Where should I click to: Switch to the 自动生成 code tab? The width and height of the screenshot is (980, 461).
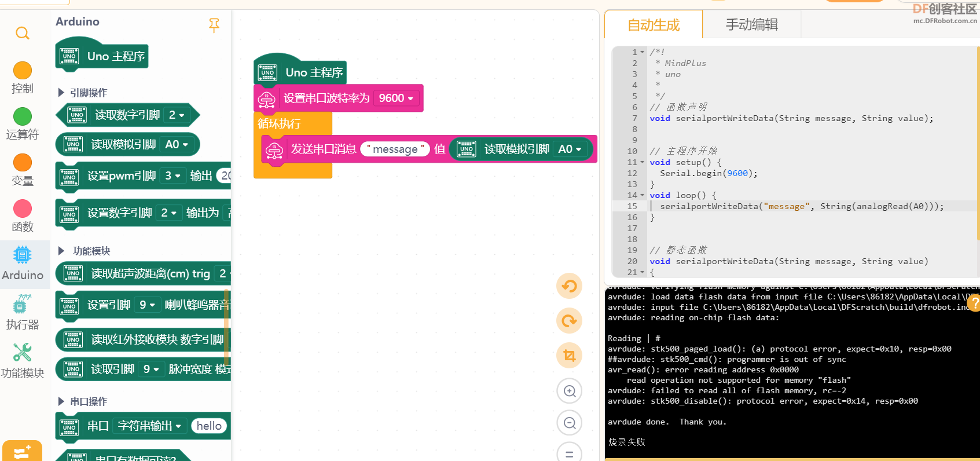click(x=654, y=25)
